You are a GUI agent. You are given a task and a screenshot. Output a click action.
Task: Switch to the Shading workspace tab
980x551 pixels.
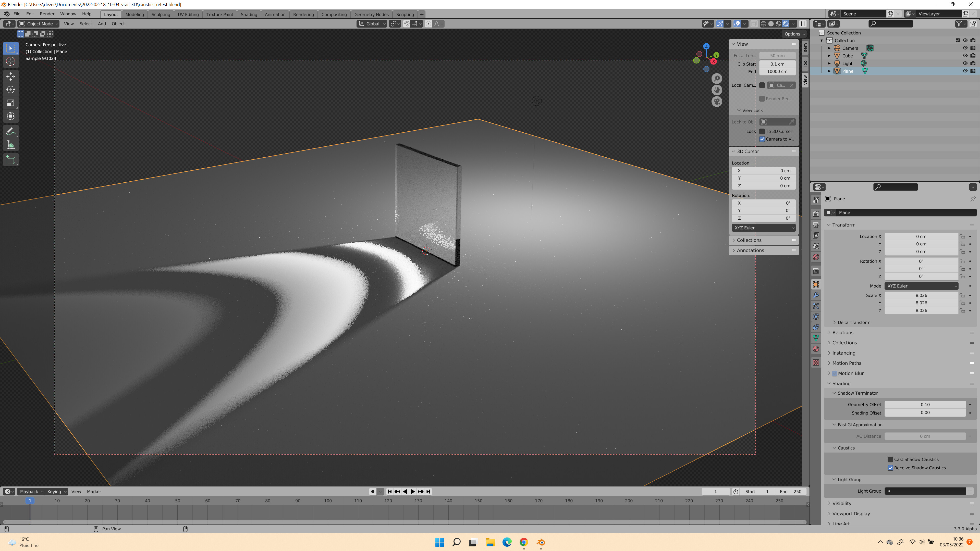[249, 15]
